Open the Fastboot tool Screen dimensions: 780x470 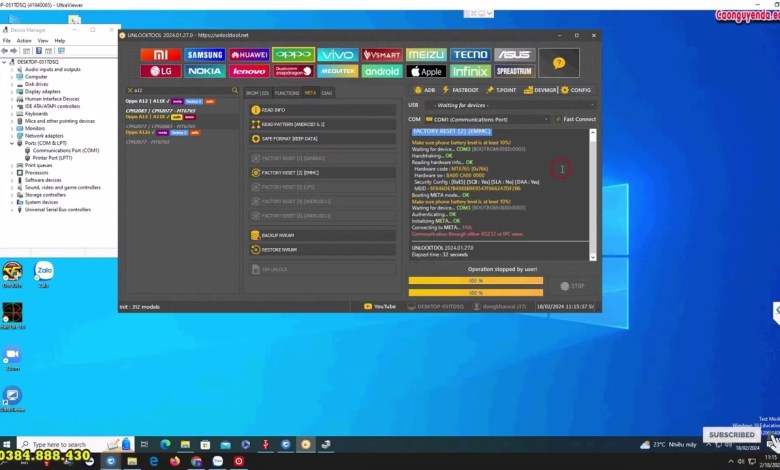pyautogui.click(x=461, y=90)
